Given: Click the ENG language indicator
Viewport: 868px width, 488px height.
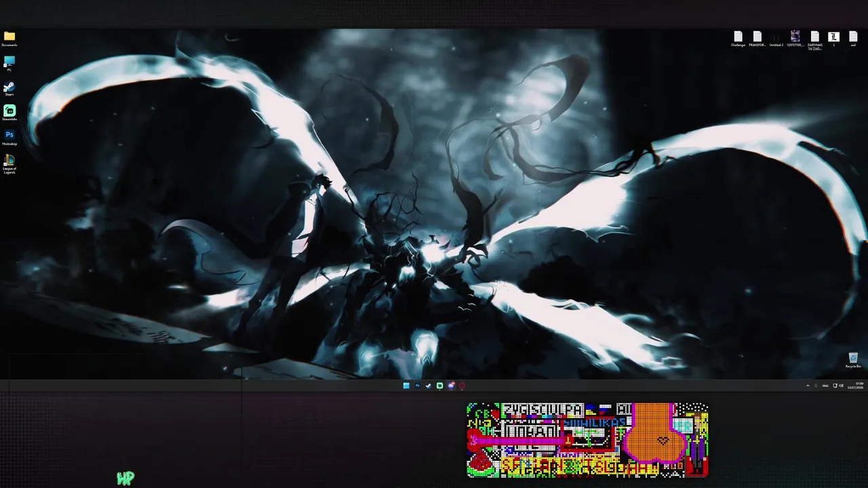Looking at the screenshot, I should (x=825, y=386).
